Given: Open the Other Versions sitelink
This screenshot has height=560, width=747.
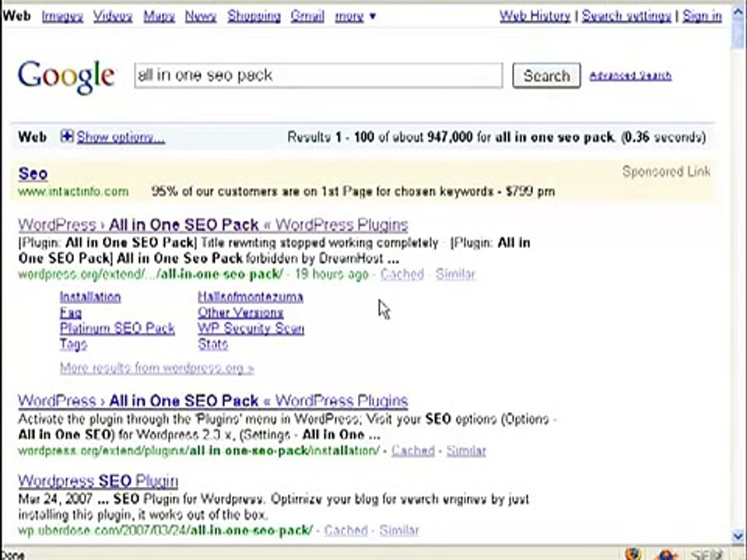Looking at the screenshot, I should coord(240,313).
